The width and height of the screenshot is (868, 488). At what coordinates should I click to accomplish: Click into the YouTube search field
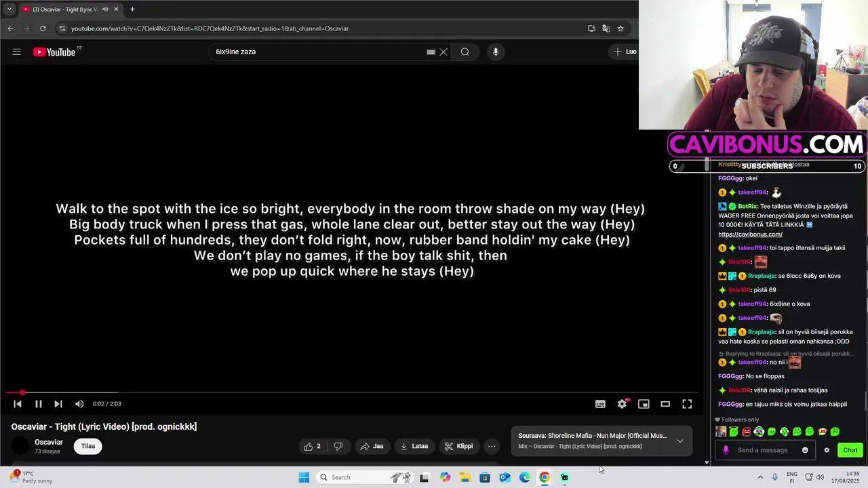pos(319,52)
